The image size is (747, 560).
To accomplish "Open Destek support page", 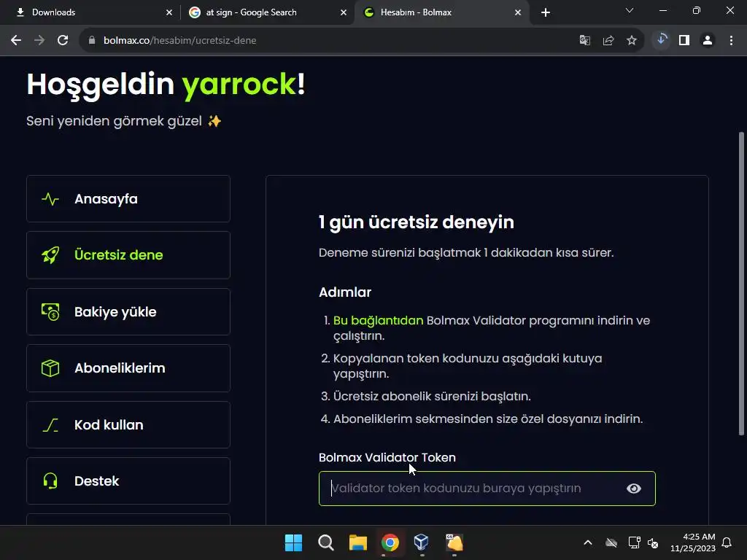I will click(128, 481).
